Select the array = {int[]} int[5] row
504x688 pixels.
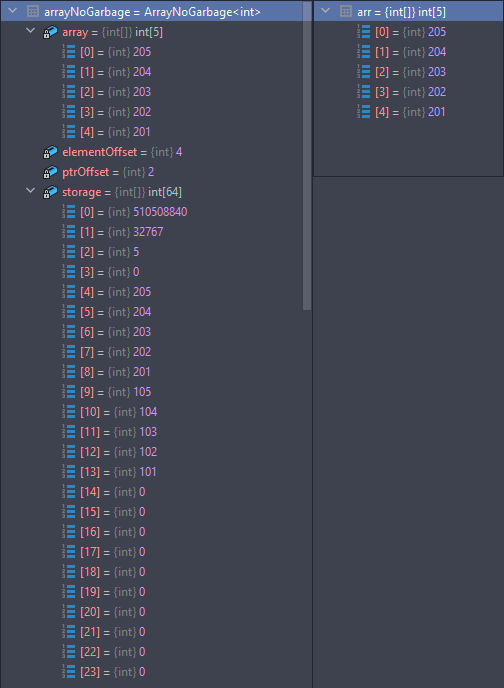[152, 32]
